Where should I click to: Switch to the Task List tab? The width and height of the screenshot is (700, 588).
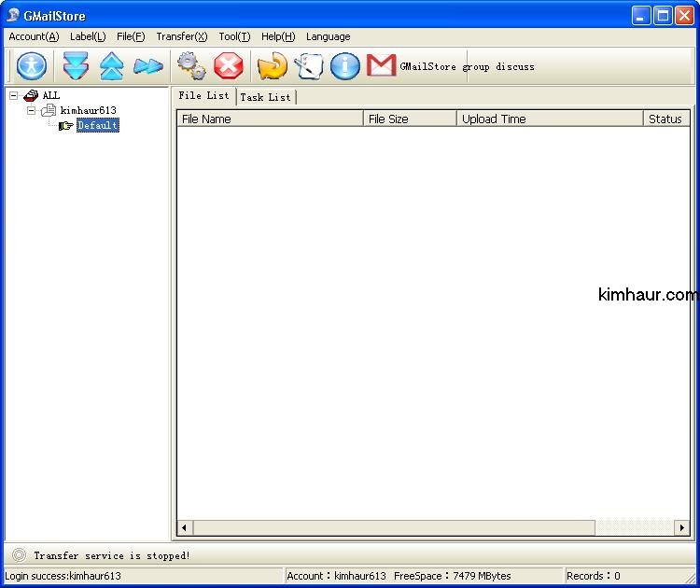click(x=266, y=97)
